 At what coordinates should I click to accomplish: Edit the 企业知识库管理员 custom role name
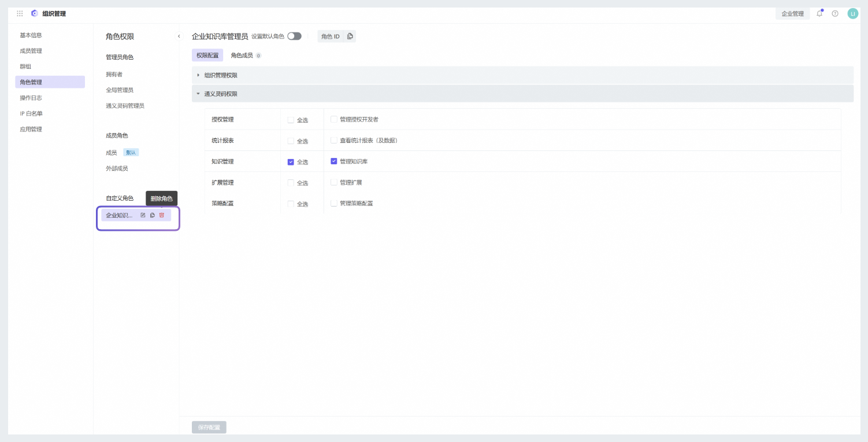click(x=143, y=215)
